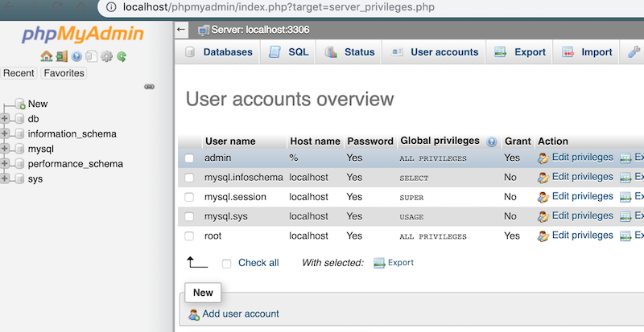Open the Databases tab
644x332 pixels.
(x=217, y=52)
